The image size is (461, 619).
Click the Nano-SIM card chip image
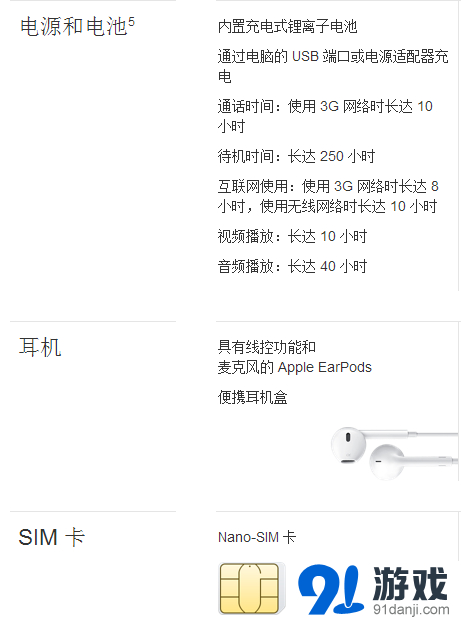coord(251,587)
